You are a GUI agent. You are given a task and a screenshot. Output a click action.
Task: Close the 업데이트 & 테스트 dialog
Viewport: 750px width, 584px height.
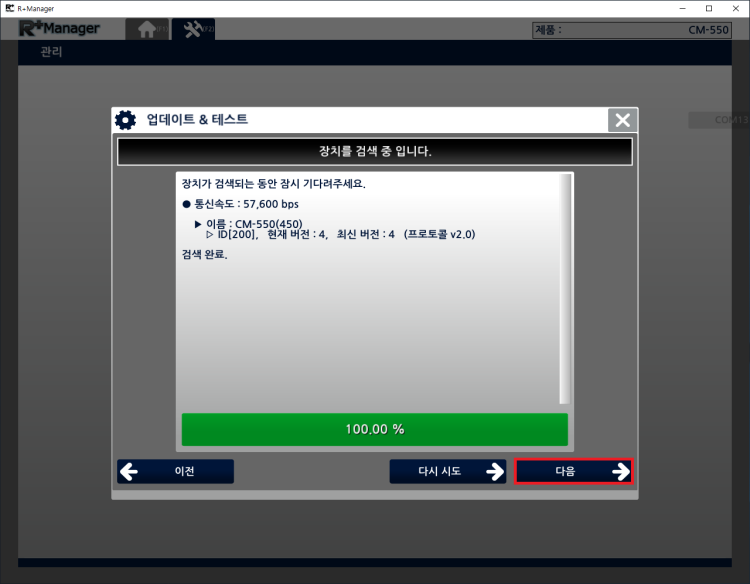click(x=622, y=120)
